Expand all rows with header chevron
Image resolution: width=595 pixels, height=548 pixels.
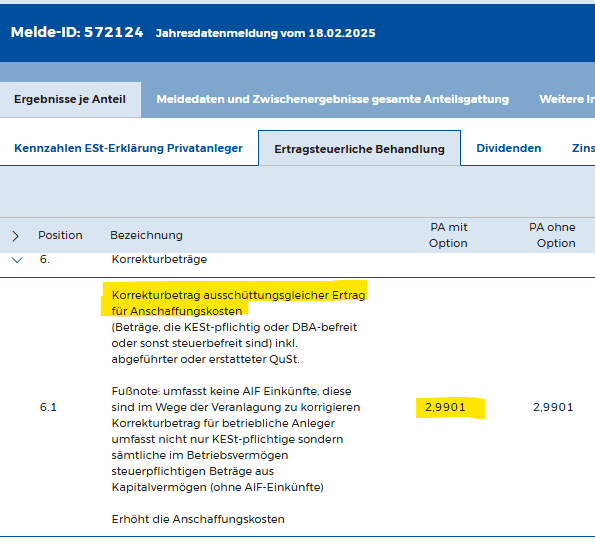point(15,236)
